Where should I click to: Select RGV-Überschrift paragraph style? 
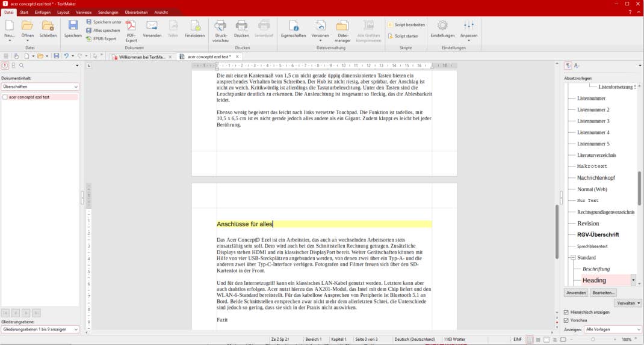[x=598, y=234]
